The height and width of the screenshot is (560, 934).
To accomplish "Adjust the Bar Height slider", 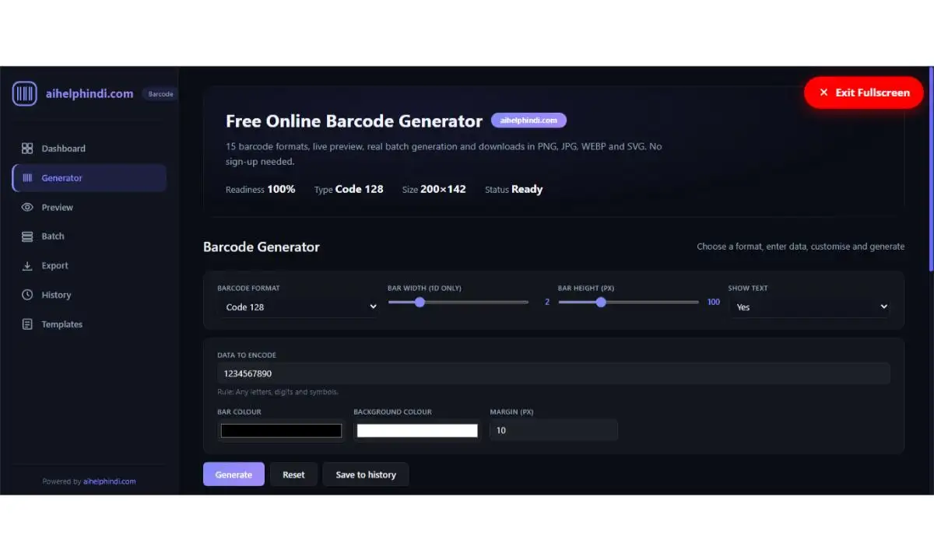I will click(628, 302).
